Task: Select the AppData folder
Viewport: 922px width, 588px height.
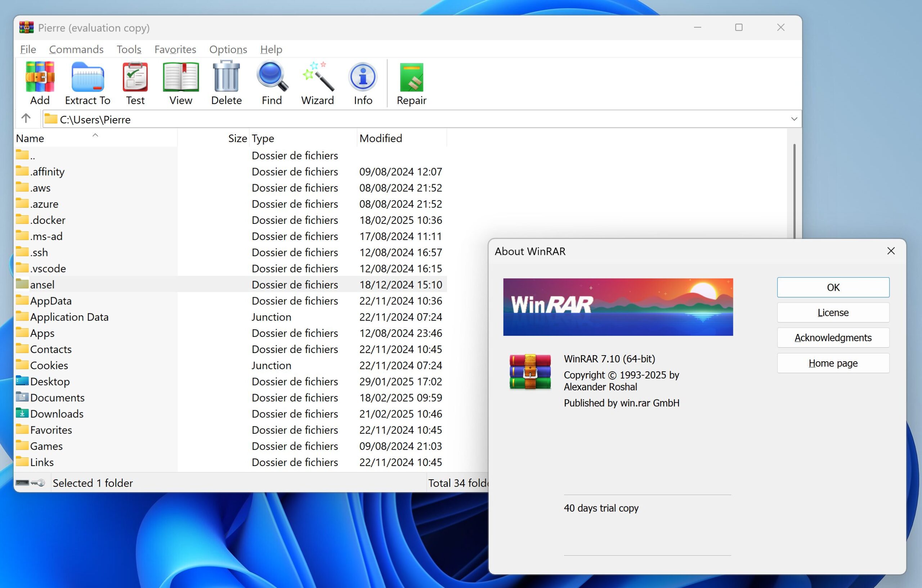Action: click(230, 300)
